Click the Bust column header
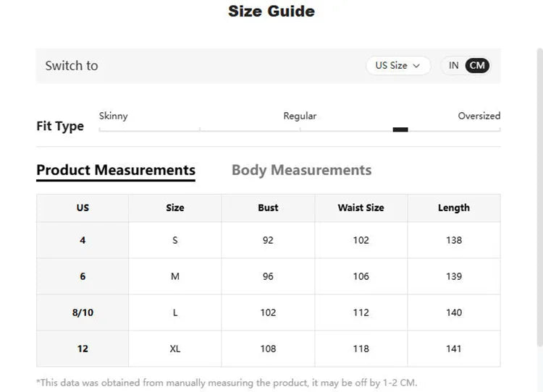 click(268, 208)
